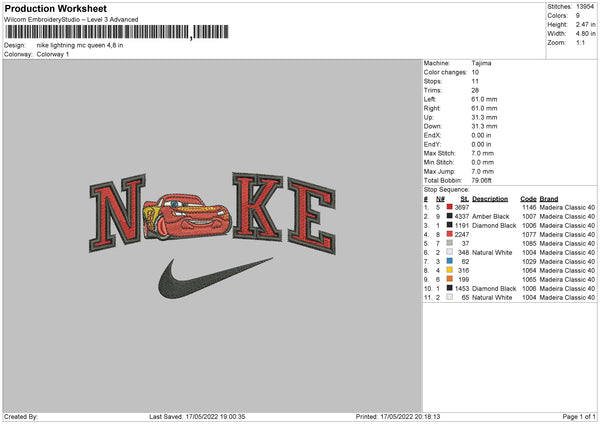Click the Last Saved timestamp 17/05/2022 19:00:35

(215, 417)
